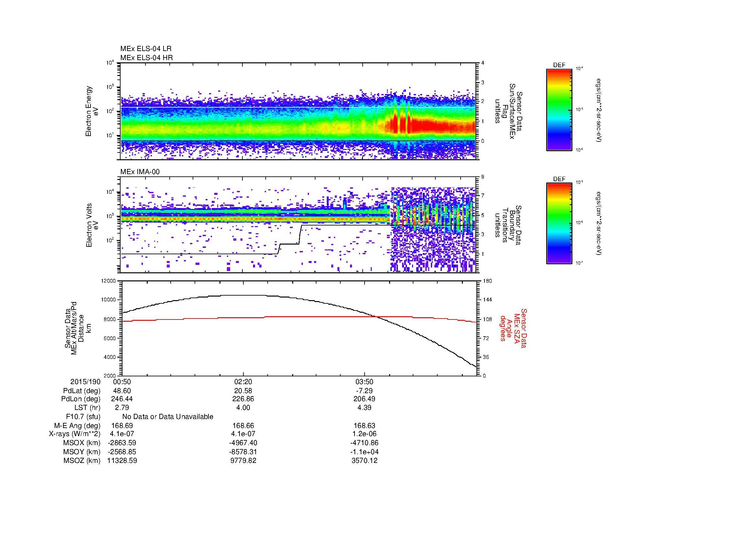This screenshot has width=756, height=534.
Task: Click the 180 tick on SZA axis
Action: 488,281
